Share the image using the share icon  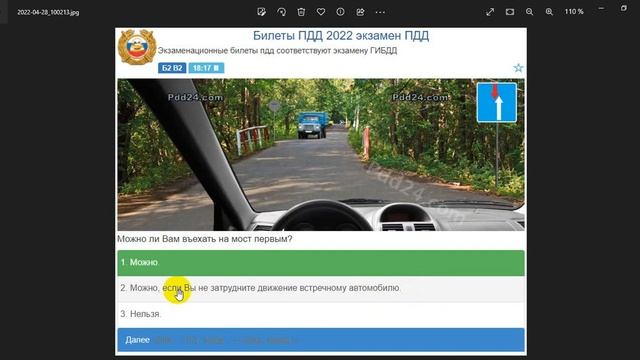pos(360,12)
